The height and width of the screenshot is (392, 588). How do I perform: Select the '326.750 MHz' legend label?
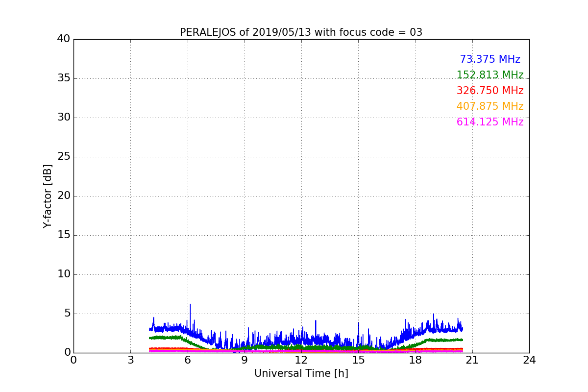(490, 91)
